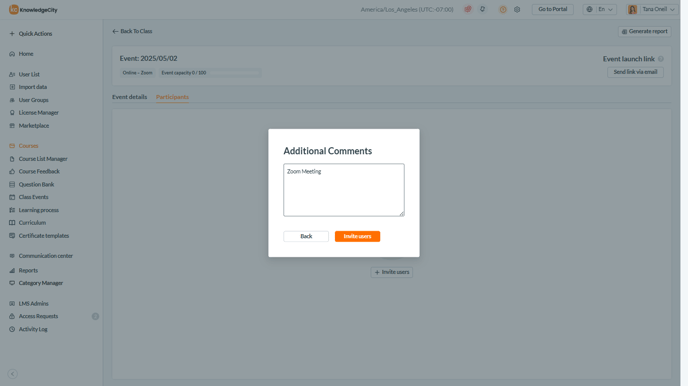Click the Event launch link info icon
Image resolution: width=688 pixels, height=386 pixels.
[660, 59]
